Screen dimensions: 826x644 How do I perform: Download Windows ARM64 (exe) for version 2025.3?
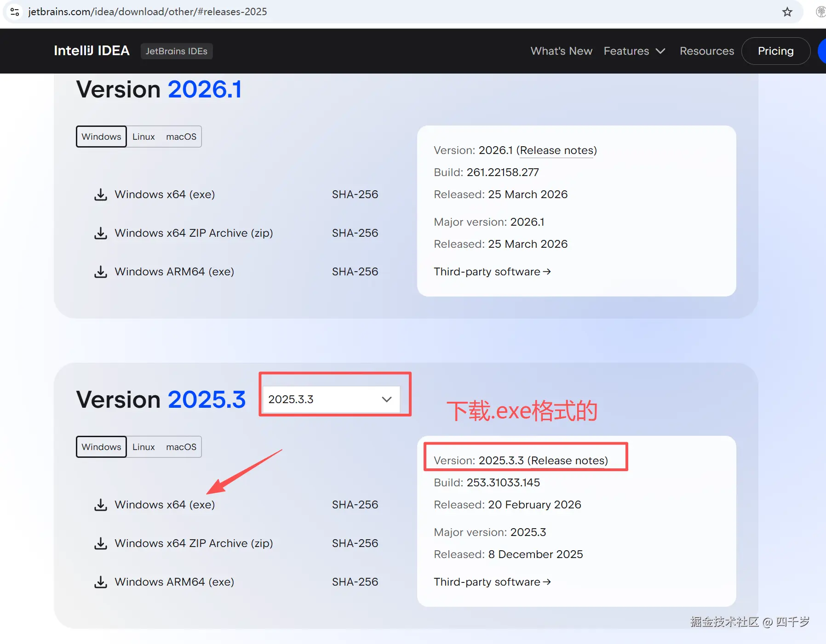(x=174, y=582)
